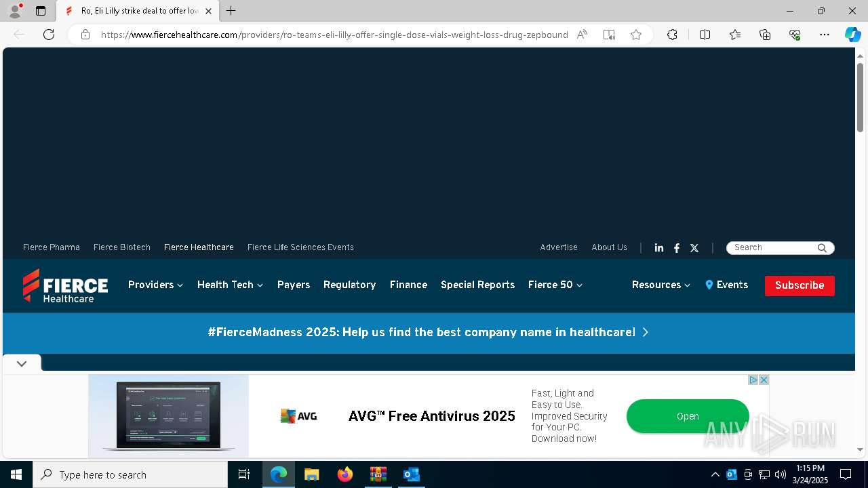Click the Windows taskbar search box
The image size is (868, 488).
point(130,474)
